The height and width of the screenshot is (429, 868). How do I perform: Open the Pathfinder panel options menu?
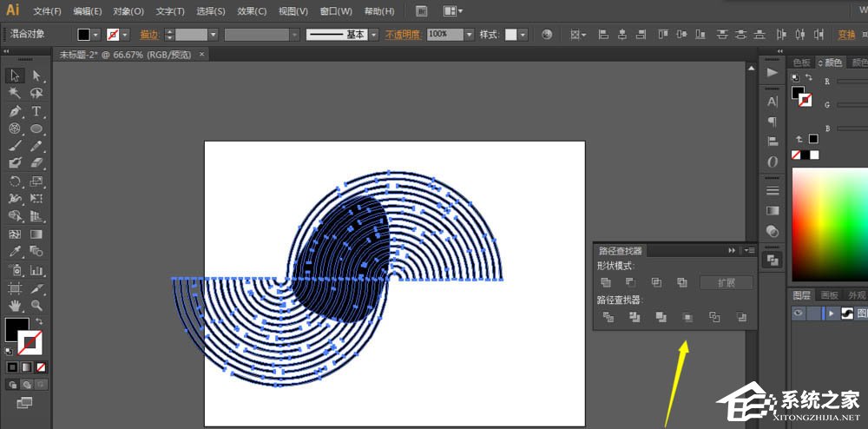point(749,250)
